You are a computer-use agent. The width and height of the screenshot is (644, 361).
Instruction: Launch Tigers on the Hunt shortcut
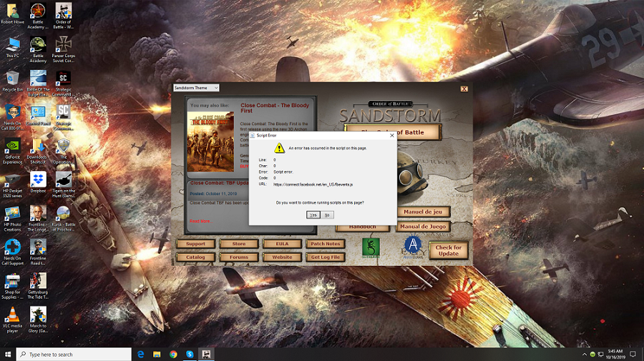[63, 184]
